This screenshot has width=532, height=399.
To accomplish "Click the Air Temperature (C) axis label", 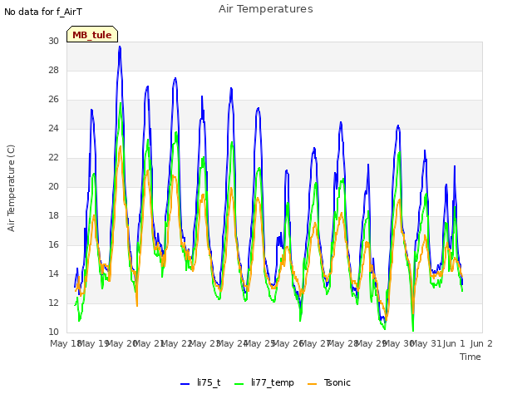I will coord(11,188).
